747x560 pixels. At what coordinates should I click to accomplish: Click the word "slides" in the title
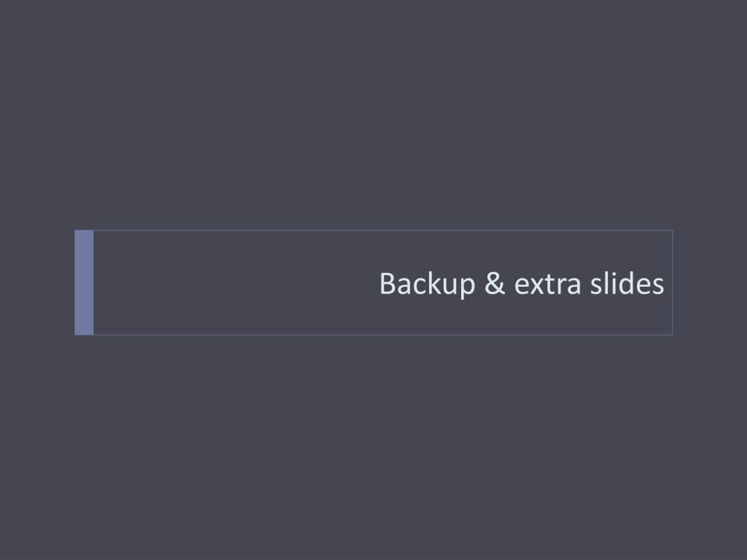point(627,283)
